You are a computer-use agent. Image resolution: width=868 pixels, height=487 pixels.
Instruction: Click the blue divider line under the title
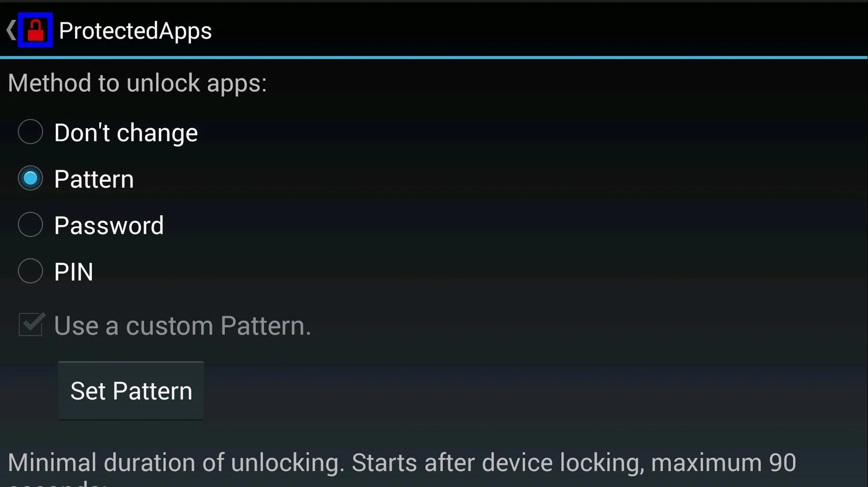pyautogui.click(x=434, y=58)
